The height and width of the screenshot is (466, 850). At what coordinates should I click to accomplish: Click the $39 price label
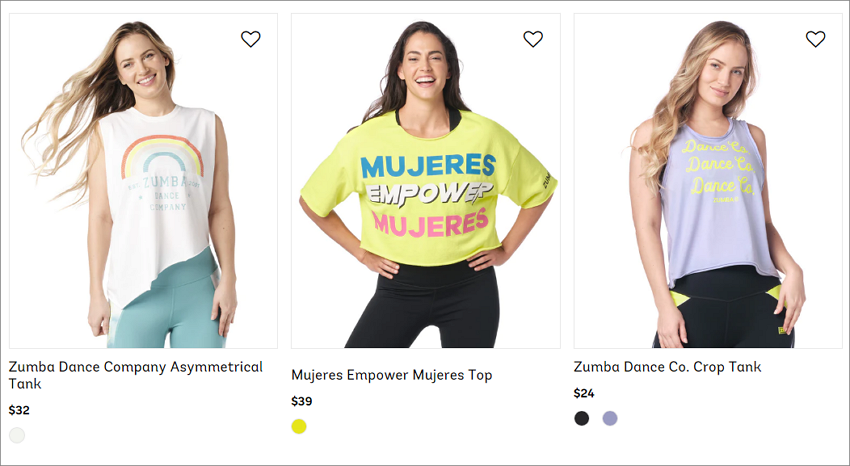coord(301,402)
